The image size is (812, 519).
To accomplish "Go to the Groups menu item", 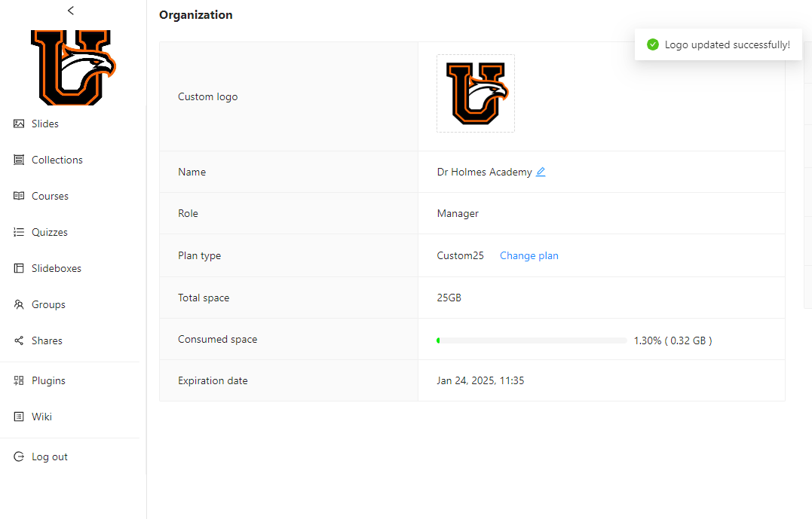I will (48, 304).
